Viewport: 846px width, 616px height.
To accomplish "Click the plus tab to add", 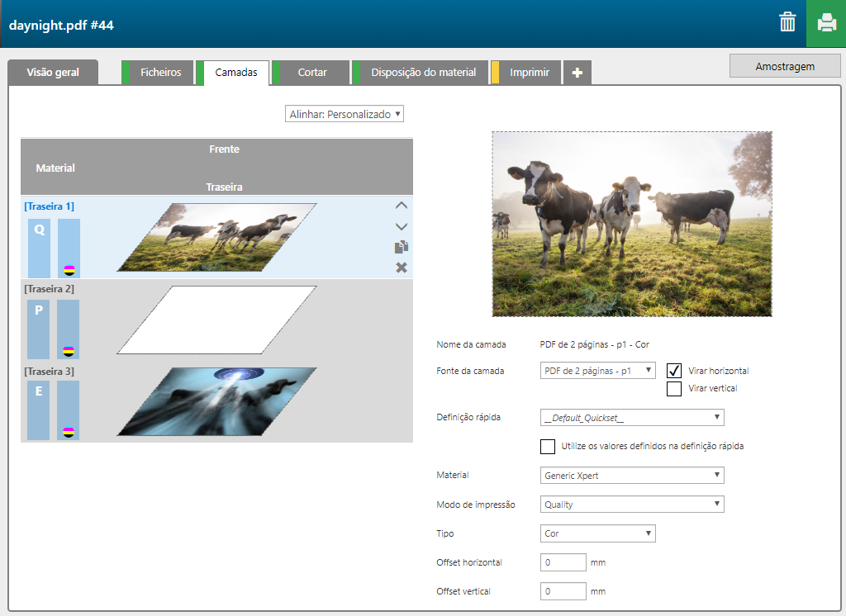I will (x=577, y=73).
